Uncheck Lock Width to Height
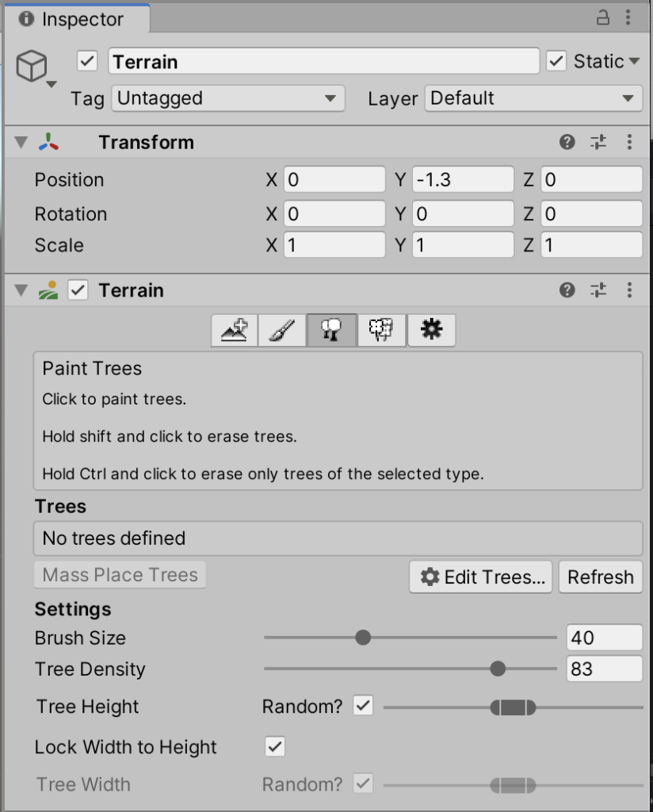This screenshot has height=812, width=653. 275,746
